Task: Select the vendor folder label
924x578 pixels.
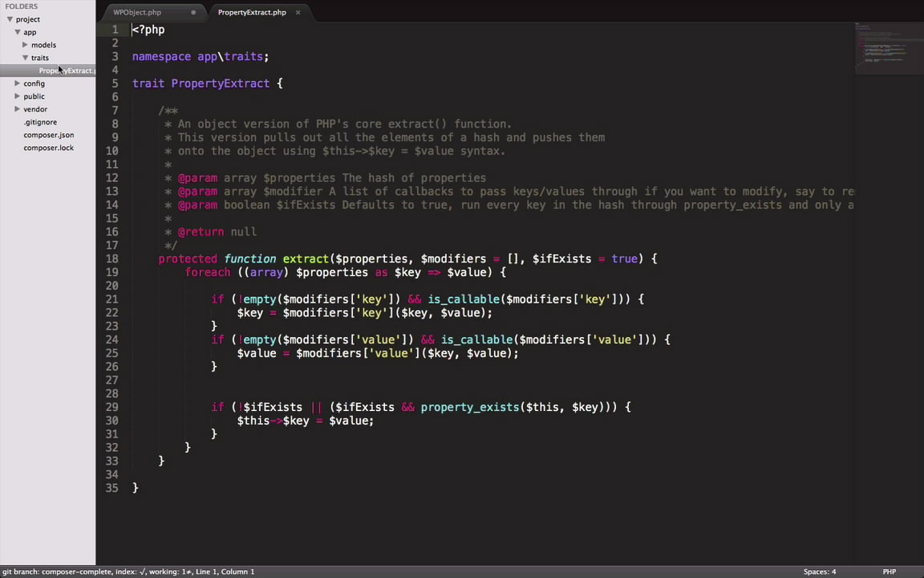Action: tap(35, 109)
